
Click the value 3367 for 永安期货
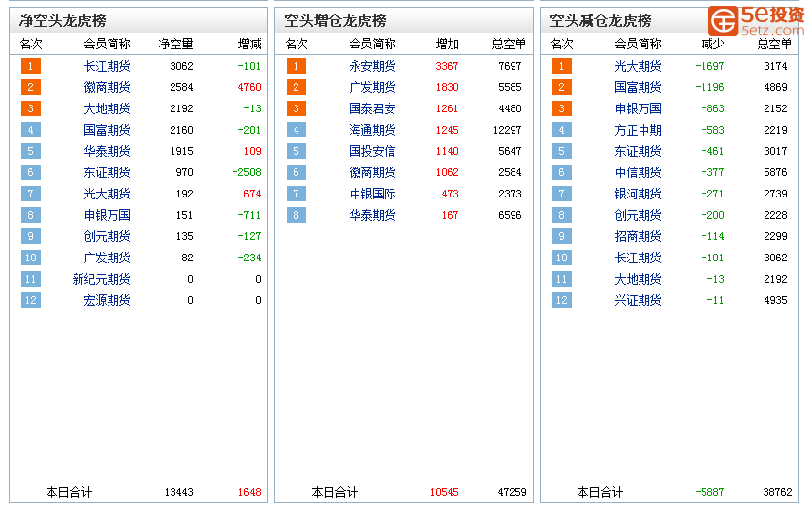tap(447, 66)
